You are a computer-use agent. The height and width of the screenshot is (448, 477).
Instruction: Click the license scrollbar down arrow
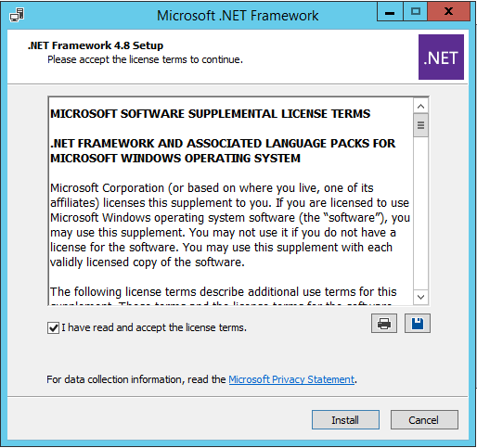420,297
